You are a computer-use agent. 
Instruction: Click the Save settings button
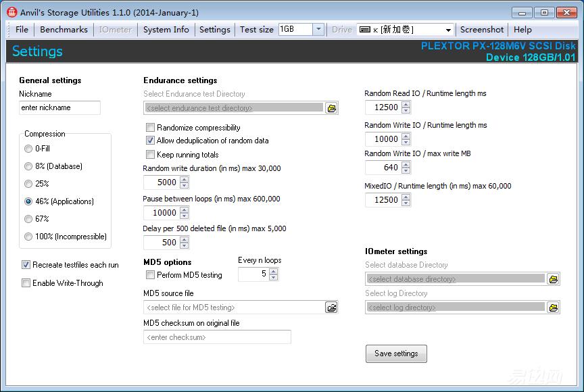(396, 353)
